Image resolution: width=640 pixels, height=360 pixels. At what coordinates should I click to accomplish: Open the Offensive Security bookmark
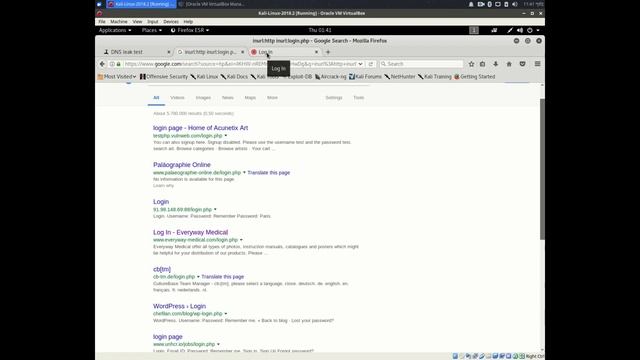click(164, 77)
